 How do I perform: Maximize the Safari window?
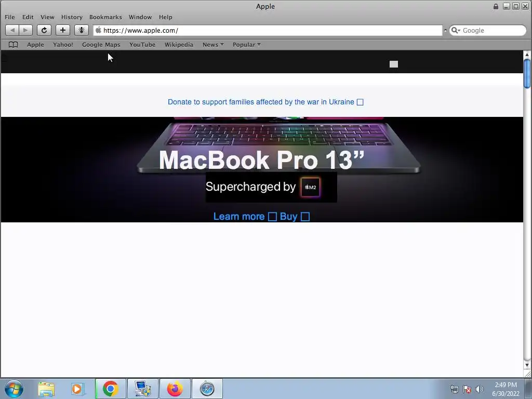[516, 6]
